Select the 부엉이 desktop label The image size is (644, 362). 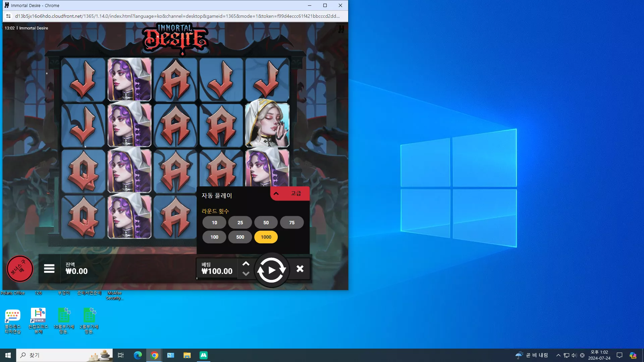coord(64,293)
